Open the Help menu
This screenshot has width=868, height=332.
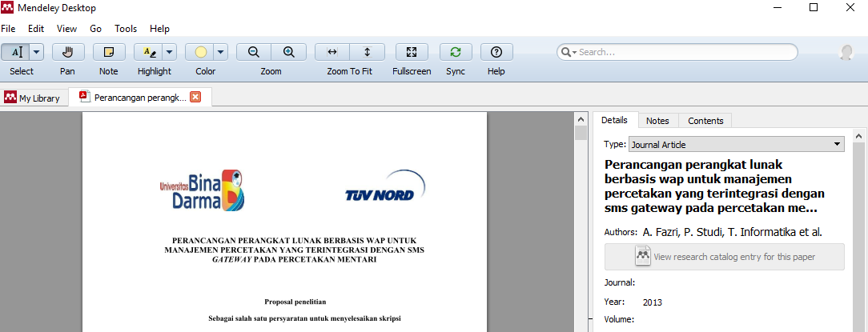click(x=160, y=29)
